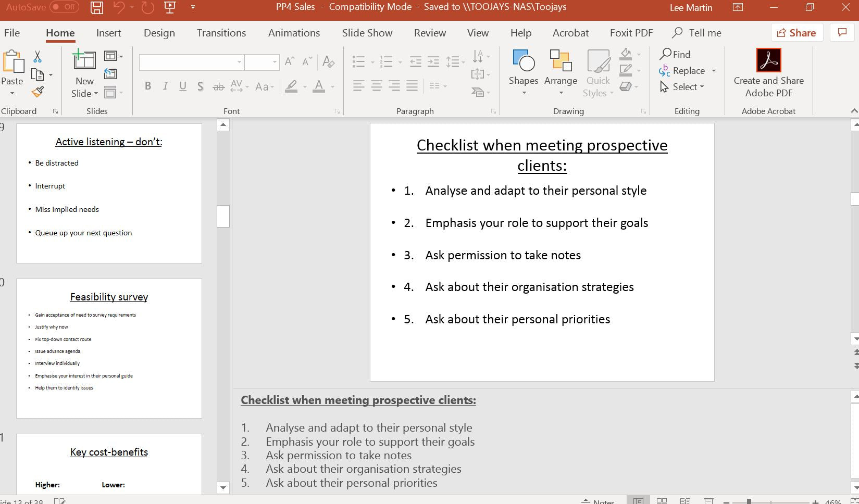Switch to Slide Sorter view
The image size is (859, 504).
coord(662,501)
